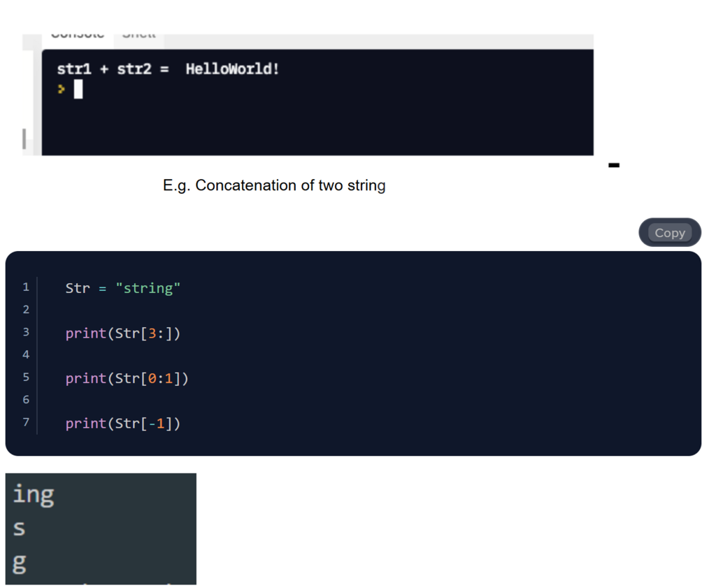The width and height of the screenshot is (716, 588).
Task: Click the print(Str[0:1]) code line
Action: click(127, 378)
